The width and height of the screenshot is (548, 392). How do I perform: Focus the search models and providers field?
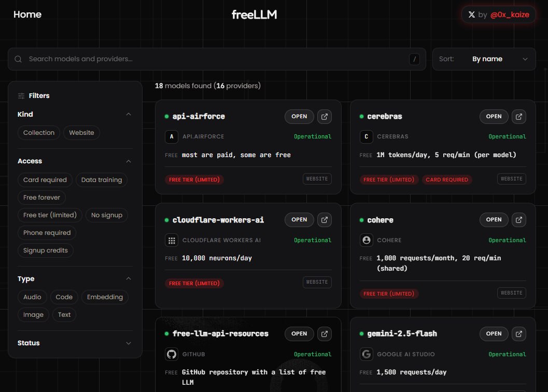(217, 59)
